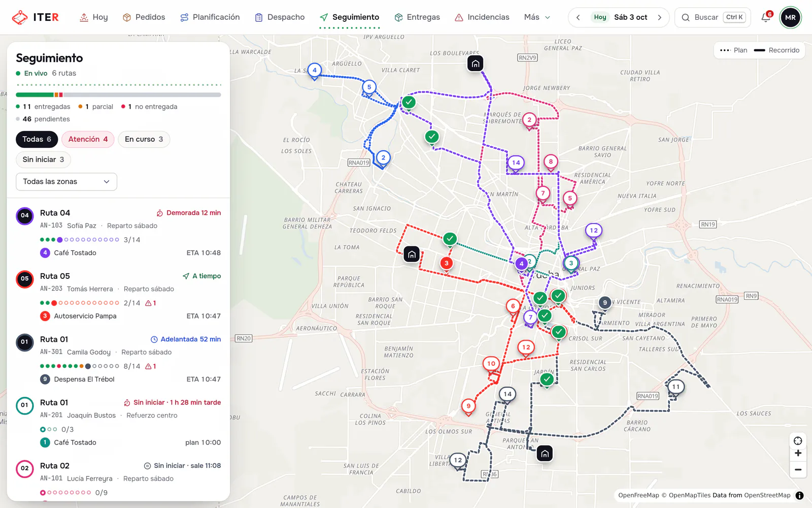
Task: Click the ITER logo
Action: pyautogui.click(x=36, y=17)
